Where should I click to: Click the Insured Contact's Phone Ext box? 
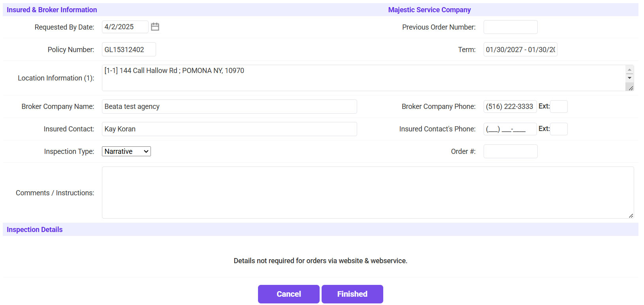click(559, 129)
